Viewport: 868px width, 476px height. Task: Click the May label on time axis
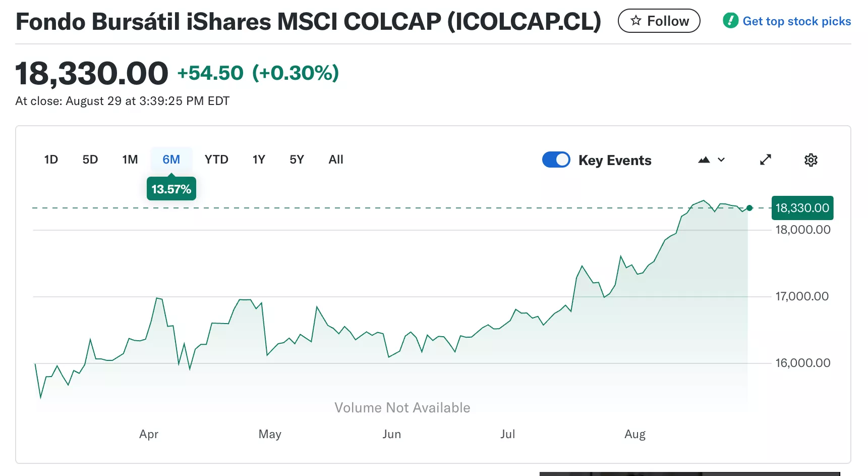pyautogui.click(x=270, y=434)
